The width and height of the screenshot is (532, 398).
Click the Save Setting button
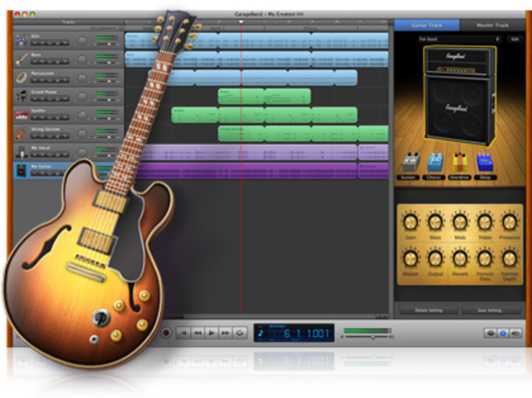coord(491,310)
